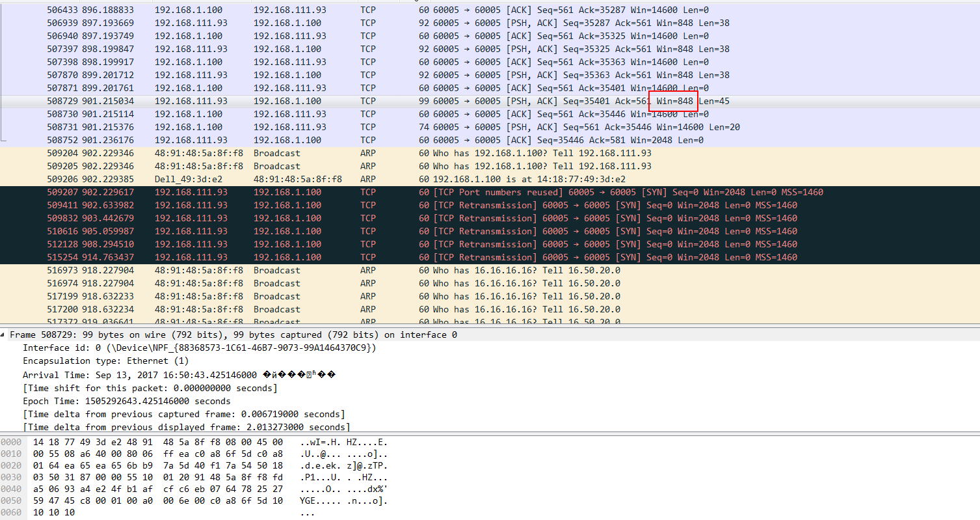The height and width of the screenshot is (520, 980).
Task: Click packet row 506940
Action: 490,36
